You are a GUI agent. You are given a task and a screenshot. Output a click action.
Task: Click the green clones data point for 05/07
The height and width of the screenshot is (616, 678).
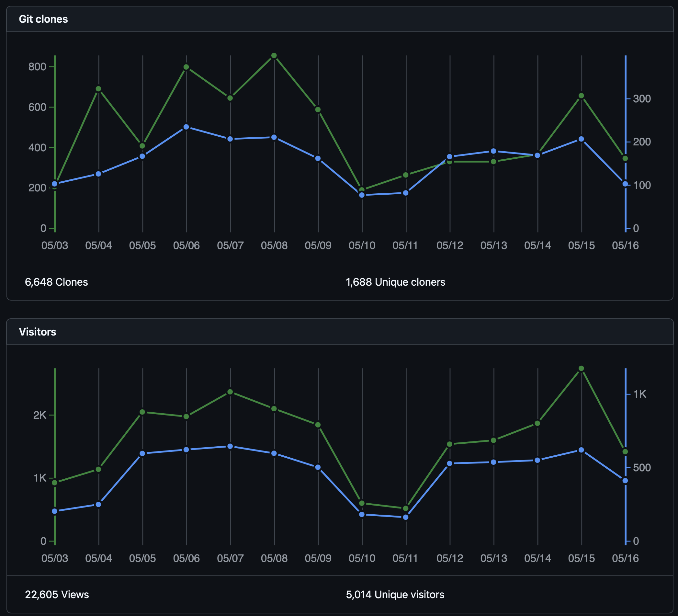230,98
